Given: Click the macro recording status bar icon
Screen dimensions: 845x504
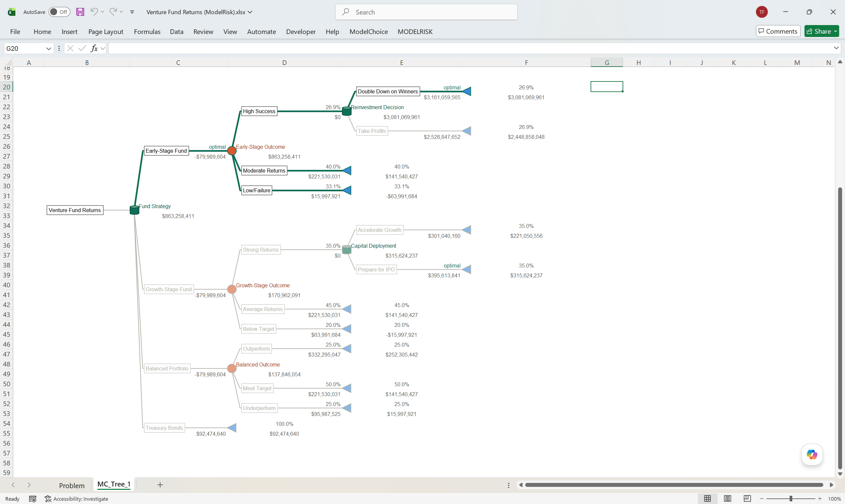Looking at the screenshot, I should [33, 499].
